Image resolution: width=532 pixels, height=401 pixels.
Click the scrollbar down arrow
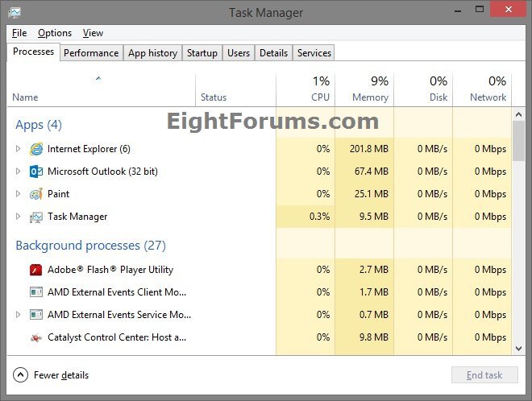(x=518, y=349)
